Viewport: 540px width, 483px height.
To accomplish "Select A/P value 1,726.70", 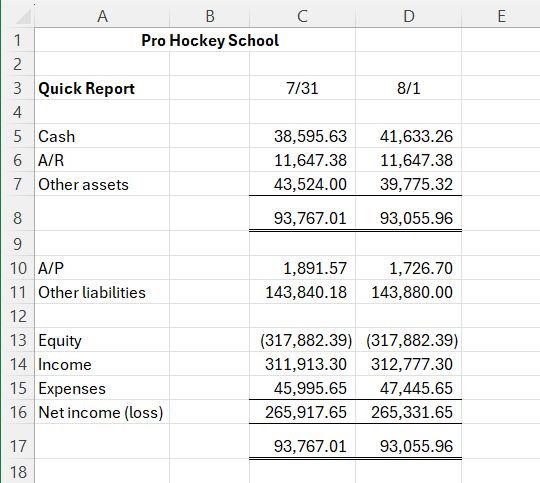I will (408, 268).
